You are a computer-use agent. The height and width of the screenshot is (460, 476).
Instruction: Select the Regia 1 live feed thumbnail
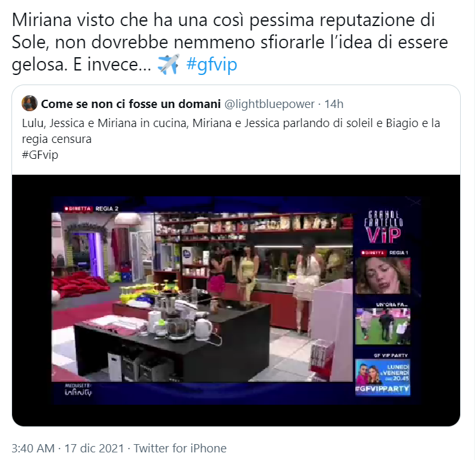click(383, 275)
